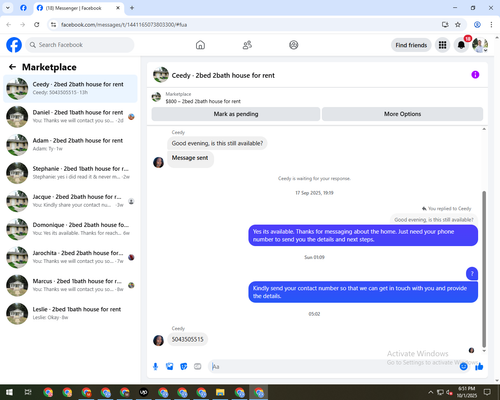Viewport: 500px width, 400px height.
Task: Open File Explorer from the taskbar
Action: 220,392
